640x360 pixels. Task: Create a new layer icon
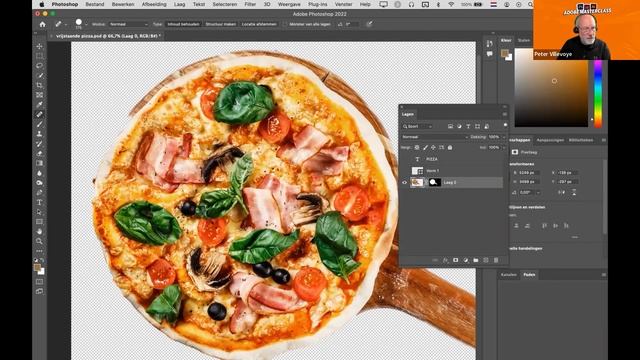pyautogui.click(x=486, y=260)
